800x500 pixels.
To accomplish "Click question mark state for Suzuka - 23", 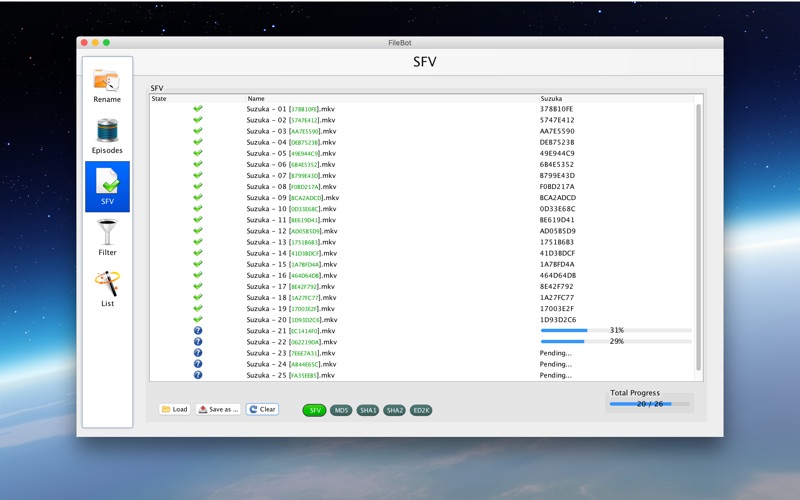I will click(x=198, y=353).
